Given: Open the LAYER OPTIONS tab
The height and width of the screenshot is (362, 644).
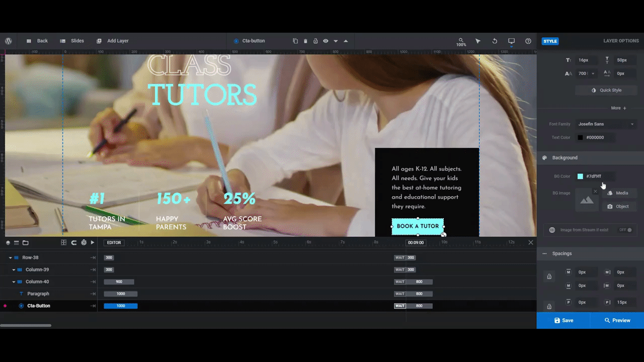Looking at the screenshot, I should [621, 41].
